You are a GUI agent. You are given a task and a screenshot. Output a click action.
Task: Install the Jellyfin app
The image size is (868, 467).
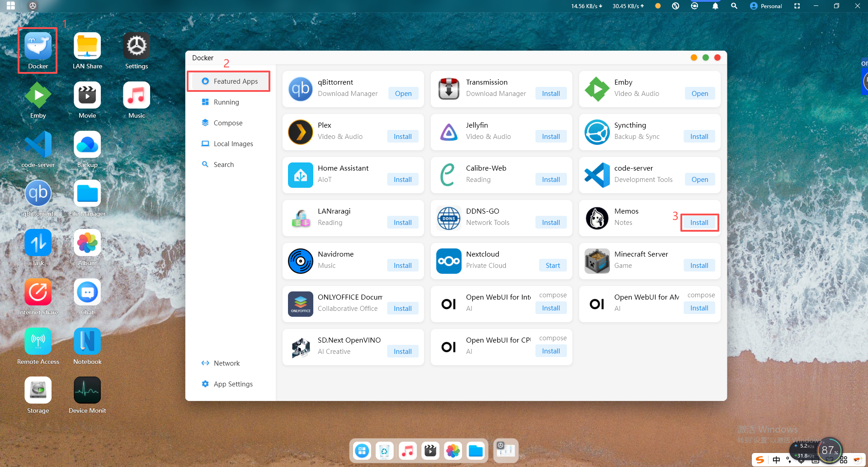pyautogui.click(x=551, y=137)
